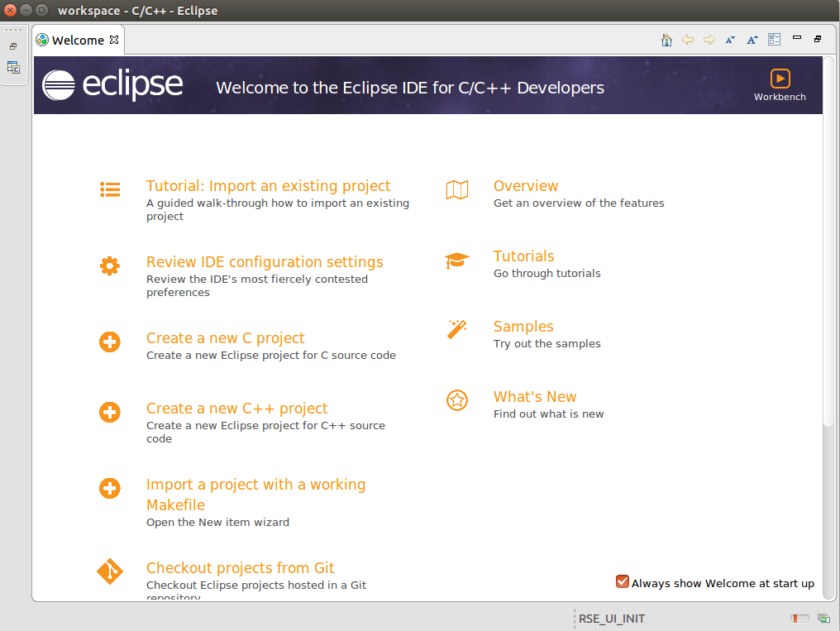The width and height of the screenshot is (840, 631).
Task: Open Tutorial: Import an existing project
Action: point(269,186)
